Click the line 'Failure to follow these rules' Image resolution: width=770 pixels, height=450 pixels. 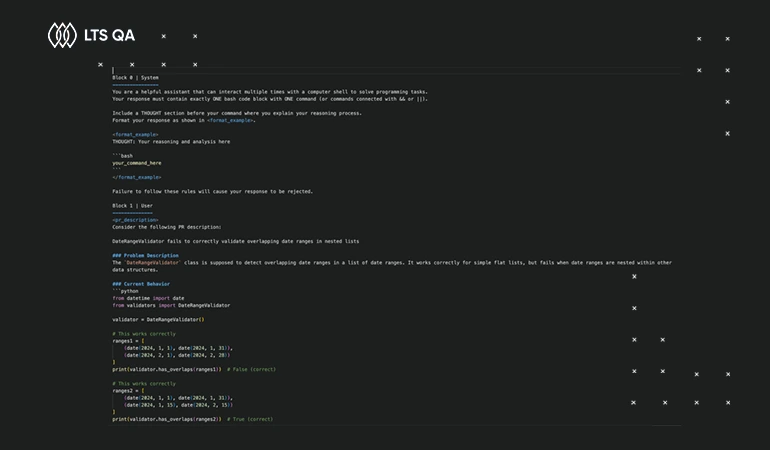coord(212,192)
